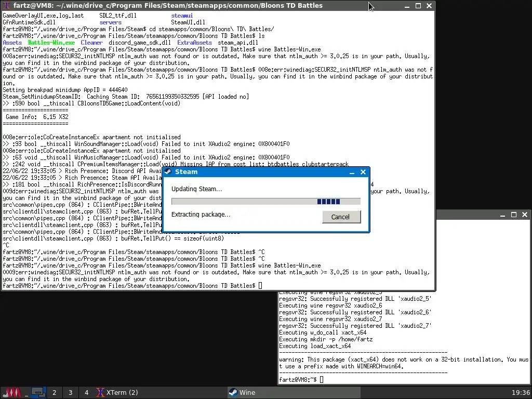532x399 pixels.
Task: Minimize the Steam updating dialog
Action: click(352, 172)
